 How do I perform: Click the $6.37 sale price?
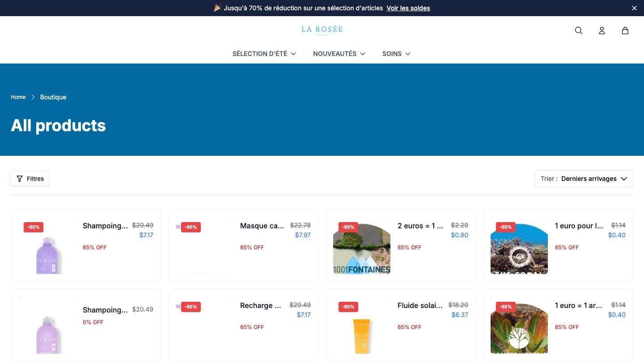pyautogui.click(x=460, y=315)
